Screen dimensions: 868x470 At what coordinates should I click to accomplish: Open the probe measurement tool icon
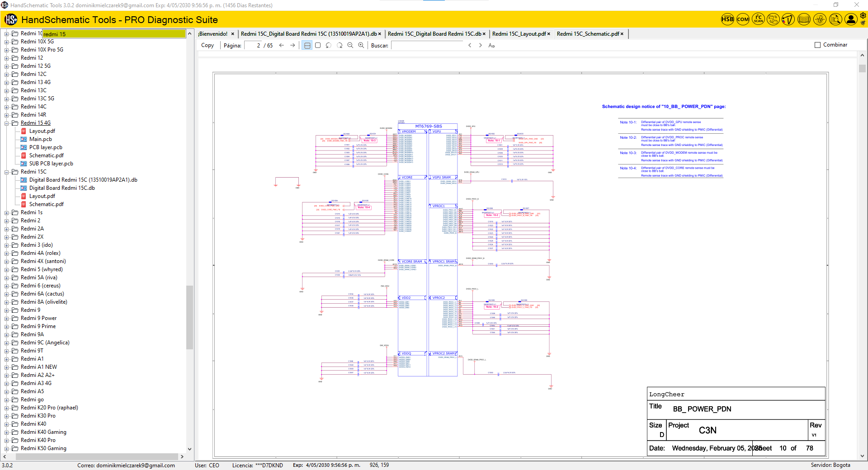point(788,19)
